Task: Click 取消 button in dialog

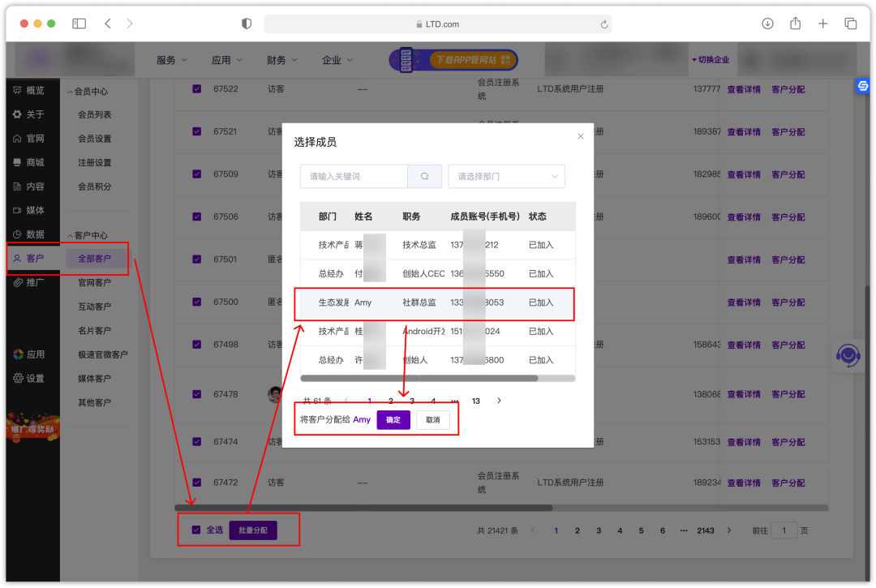Action: [432, 419]
